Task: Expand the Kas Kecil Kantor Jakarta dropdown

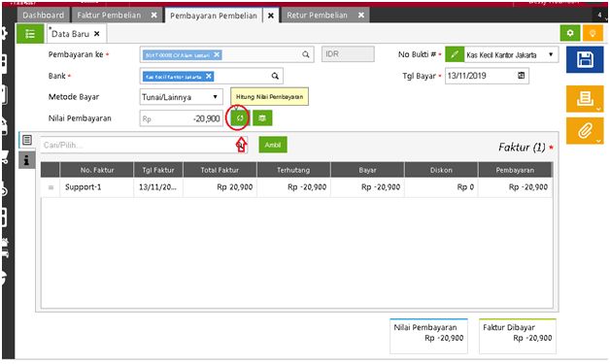Action: pyautogui.click(x=511, y=54)
